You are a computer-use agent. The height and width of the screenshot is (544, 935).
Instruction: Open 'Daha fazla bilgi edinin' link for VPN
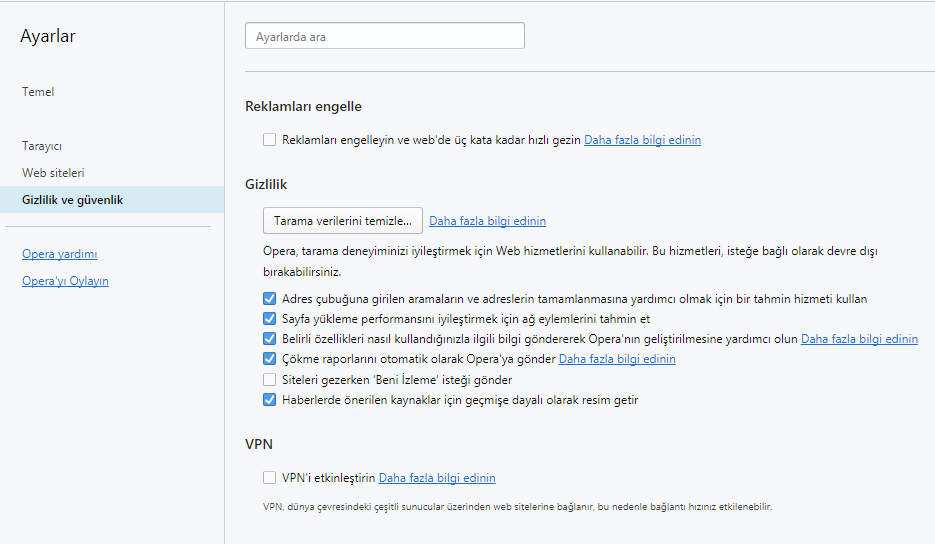point(437,478)
